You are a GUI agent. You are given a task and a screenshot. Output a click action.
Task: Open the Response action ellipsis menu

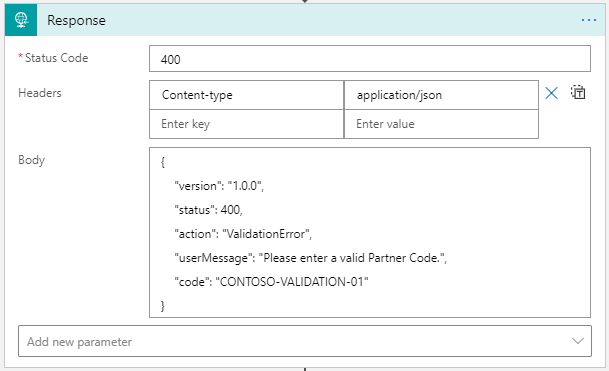click(588, 20)
